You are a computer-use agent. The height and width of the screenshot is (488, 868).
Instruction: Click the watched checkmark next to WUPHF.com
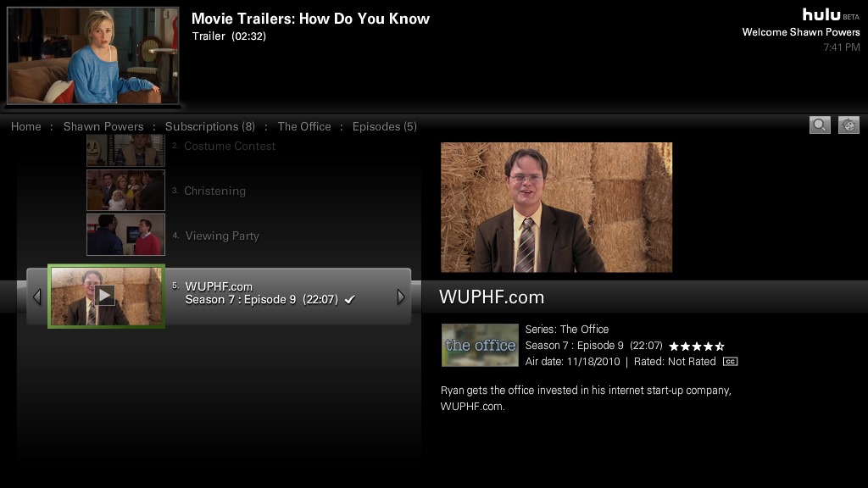tap(349, 300)
